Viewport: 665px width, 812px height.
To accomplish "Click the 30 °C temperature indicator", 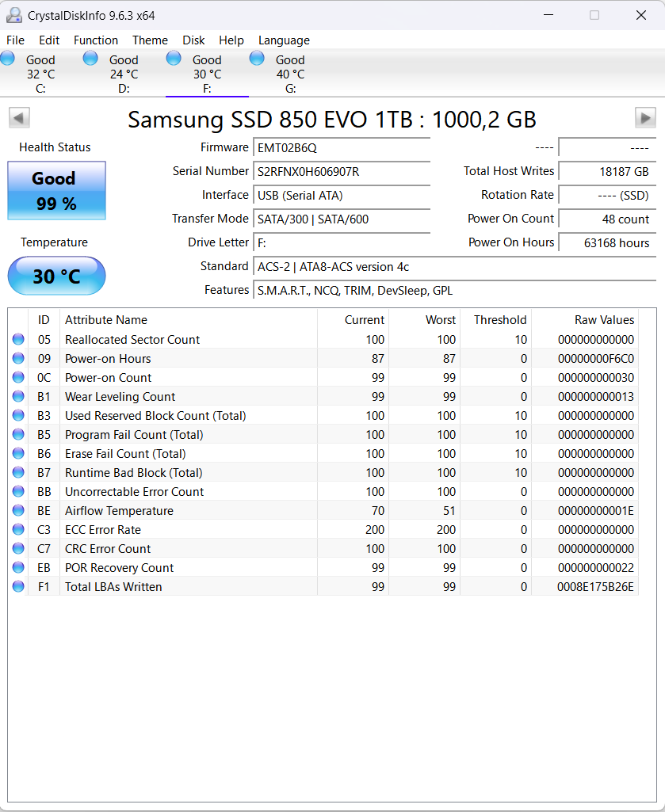I will (x=55, y=276).
